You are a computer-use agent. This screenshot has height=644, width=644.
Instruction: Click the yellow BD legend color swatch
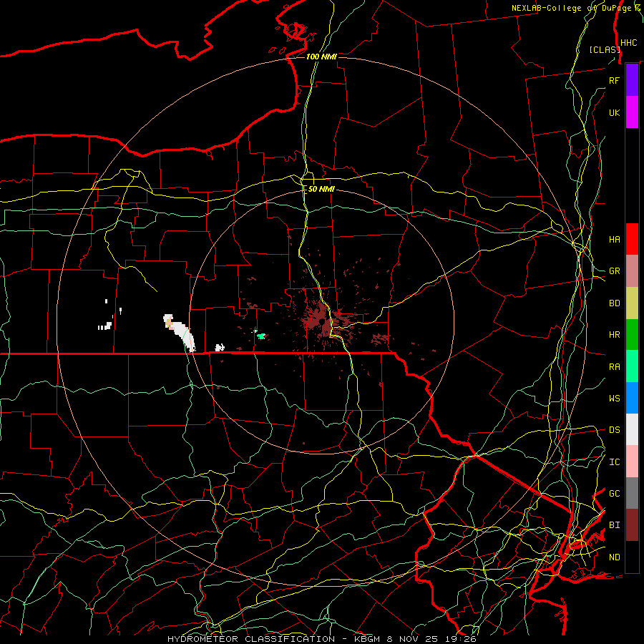[x=632, y=303]
